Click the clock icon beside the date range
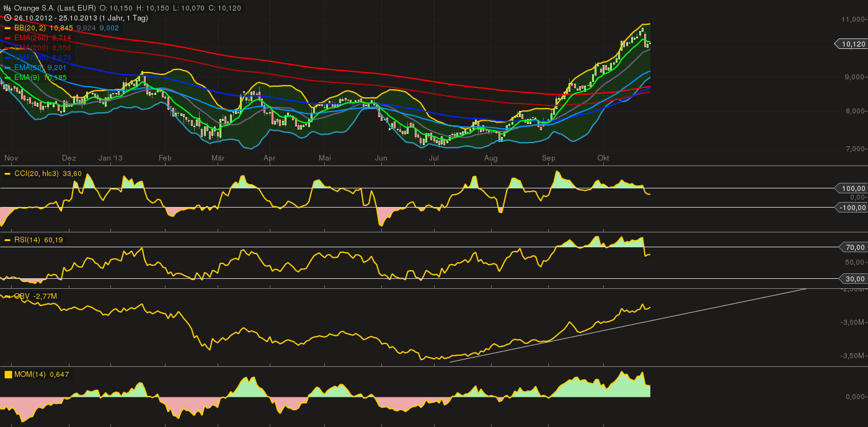This screenshot has height=427, width=868. pyautogui.click(x=7, y=18)
